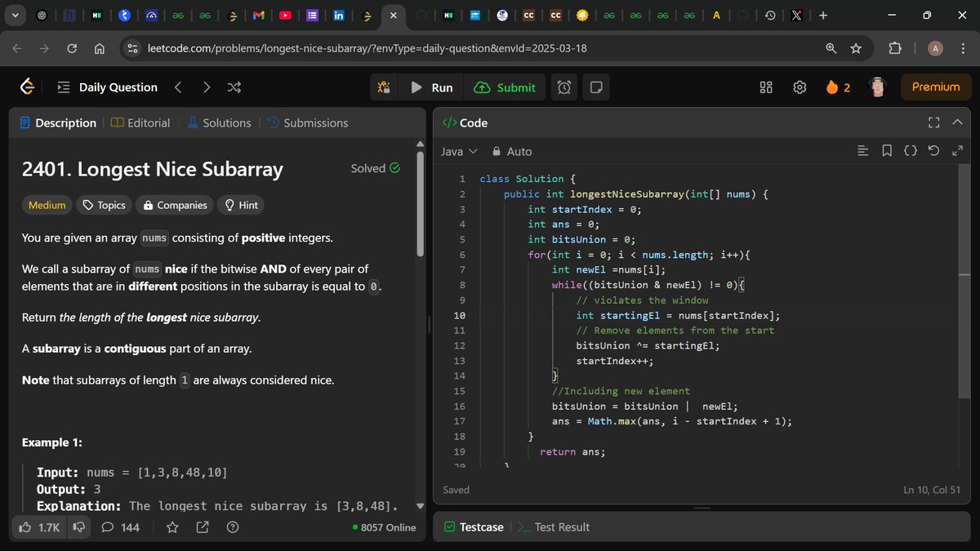Screen dimensions: 980x551
Task: Open the Testcase tab
Action: pos(474,527)
